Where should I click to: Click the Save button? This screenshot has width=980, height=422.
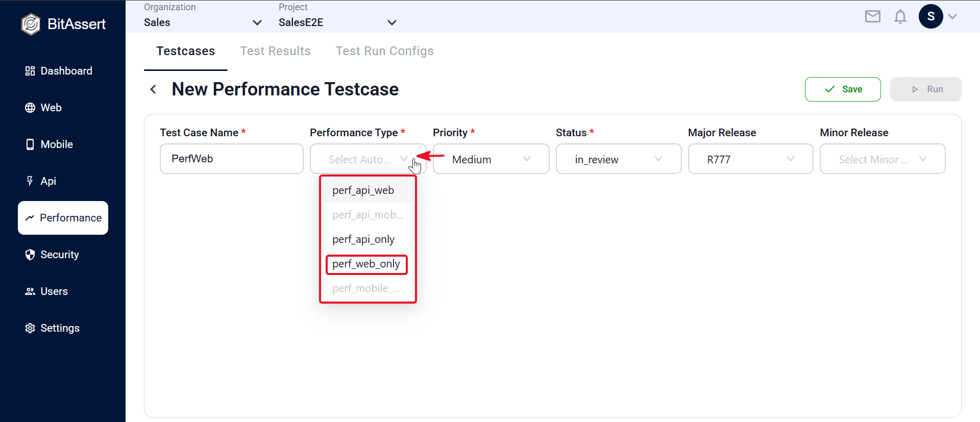(x=843, y=89)
